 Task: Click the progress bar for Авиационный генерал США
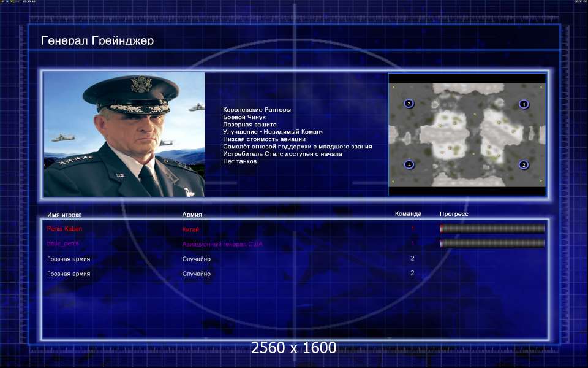(x=492, y=243)
